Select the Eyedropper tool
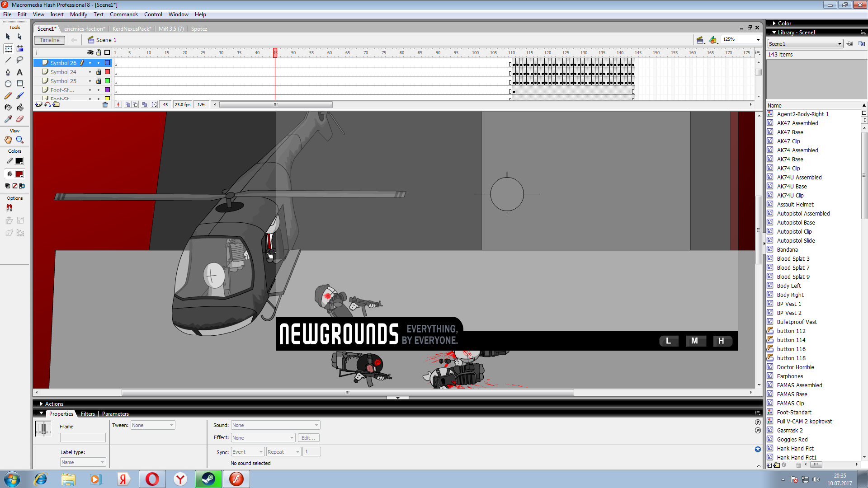Screen dimensions: 868x488 click(x=8, y=119)
